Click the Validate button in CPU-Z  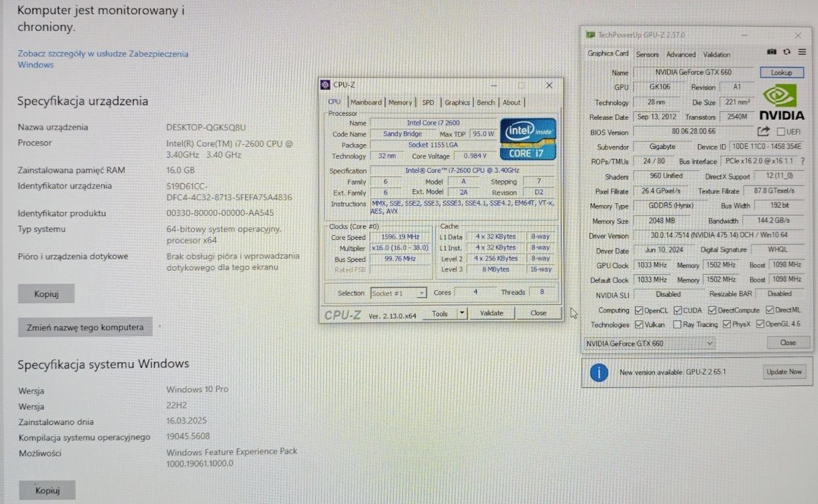pyautogui.click(x=491, y=313)
